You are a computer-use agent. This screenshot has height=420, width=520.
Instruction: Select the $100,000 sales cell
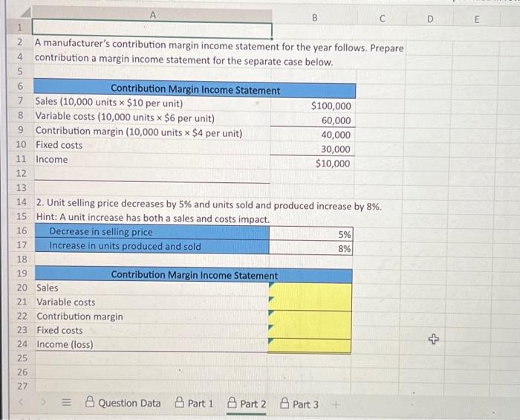pyautogui.click(x=313, y=106)
